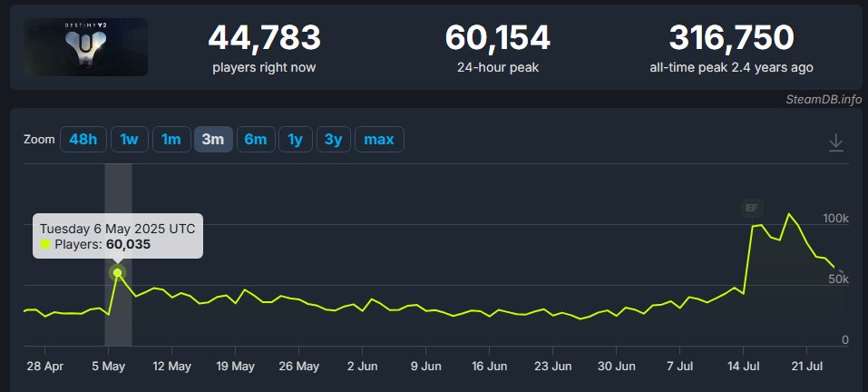This screenshot has width=868, height=392.
Task: Click the '50k' y-axis label
Action: pos(839,279)
